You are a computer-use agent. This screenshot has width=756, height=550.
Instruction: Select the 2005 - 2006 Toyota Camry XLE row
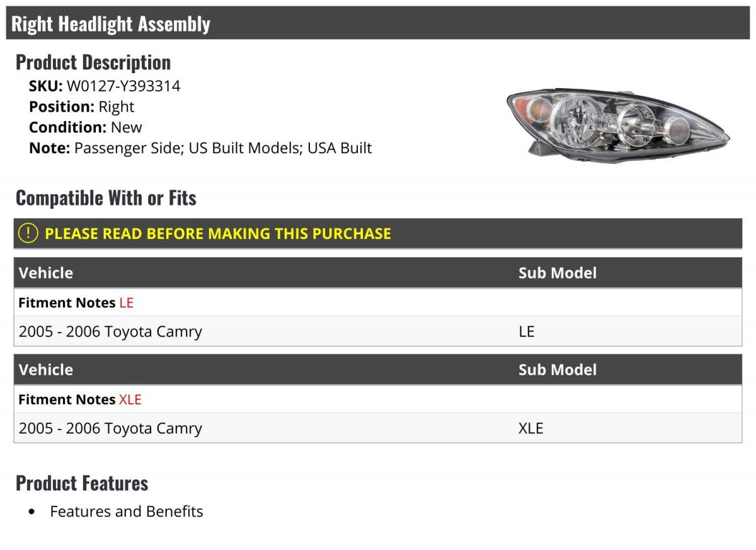point(377,428)
